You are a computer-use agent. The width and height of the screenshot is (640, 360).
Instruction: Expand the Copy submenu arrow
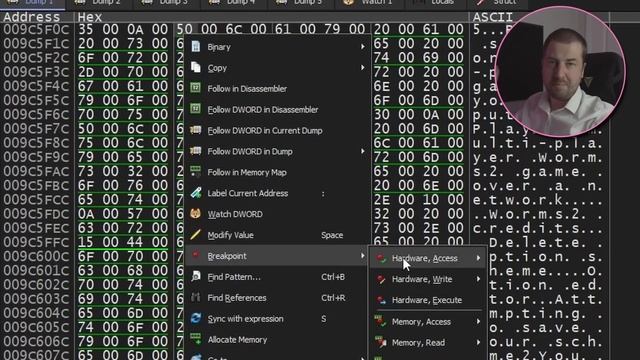pyautogui.click(x=362, y=68)
